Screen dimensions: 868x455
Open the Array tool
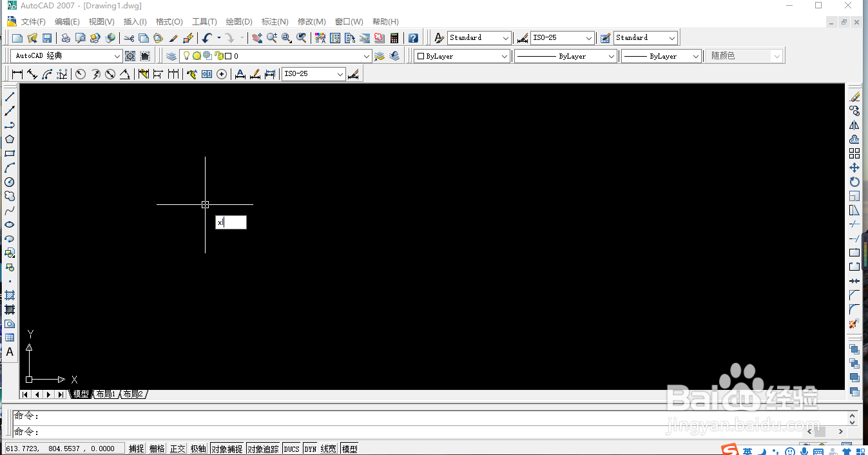click(x=854, y=153)
